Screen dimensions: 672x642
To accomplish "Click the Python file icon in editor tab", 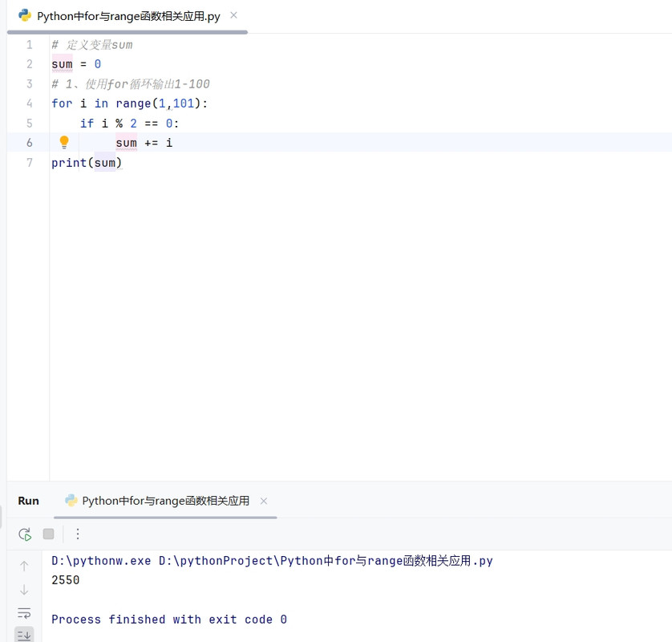I will (25, 15).
